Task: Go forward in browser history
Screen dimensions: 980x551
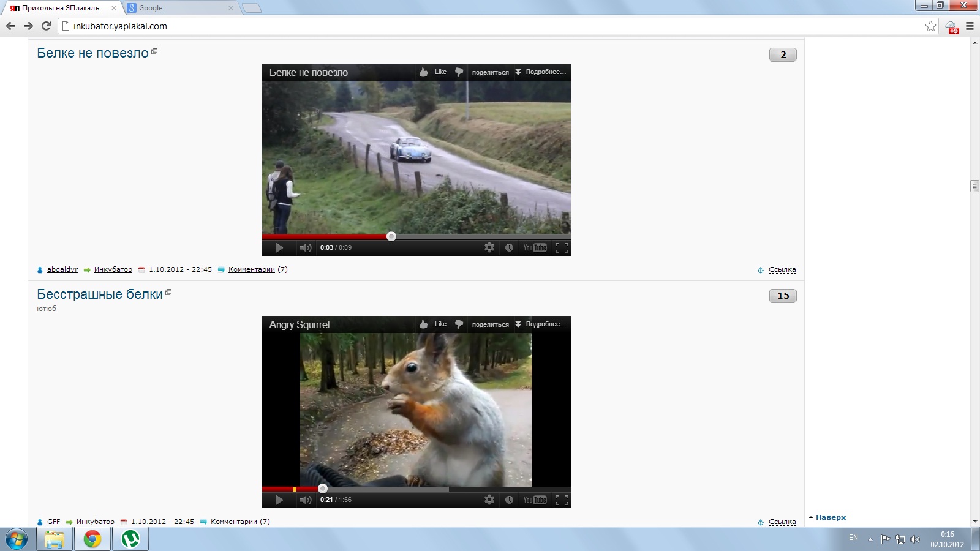Action: 28,26
